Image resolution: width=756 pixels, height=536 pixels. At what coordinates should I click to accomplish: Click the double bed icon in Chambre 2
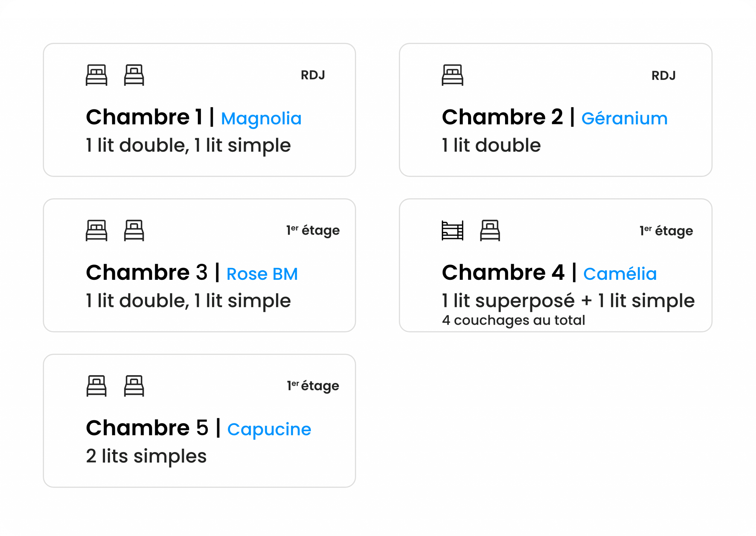(x=452, y=75)
